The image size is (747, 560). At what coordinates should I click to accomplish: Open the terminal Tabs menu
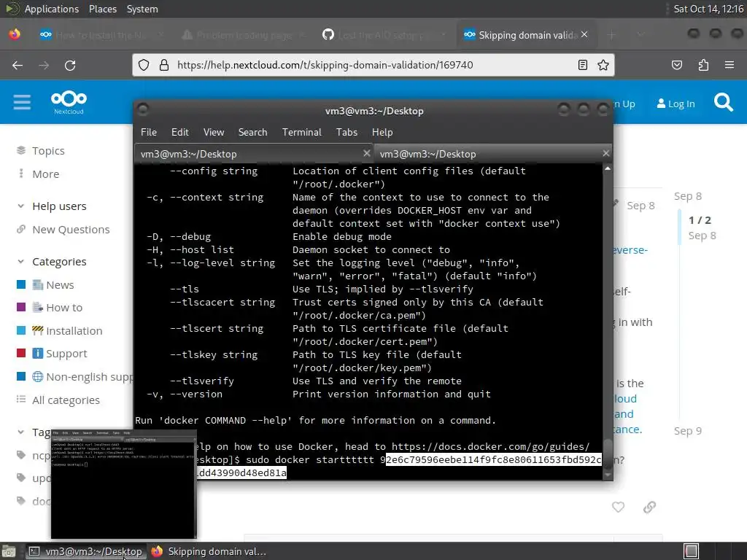tap(347, 132)
